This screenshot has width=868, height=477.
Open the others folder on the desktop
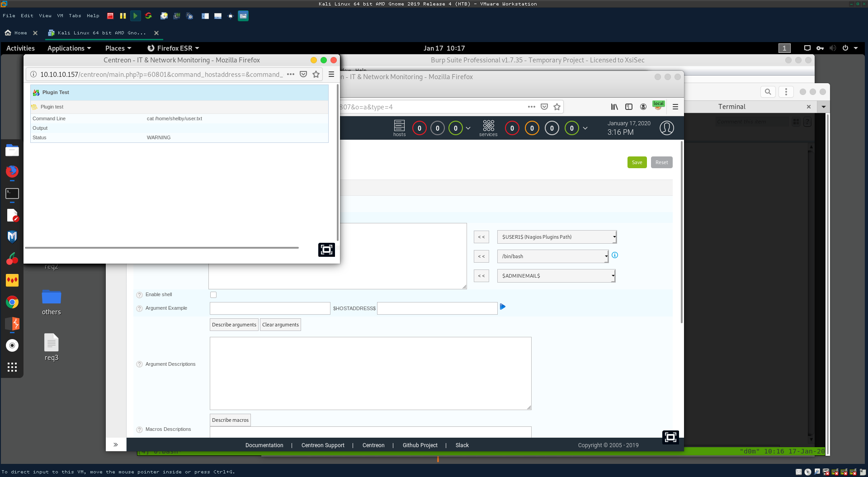[52, 302]
